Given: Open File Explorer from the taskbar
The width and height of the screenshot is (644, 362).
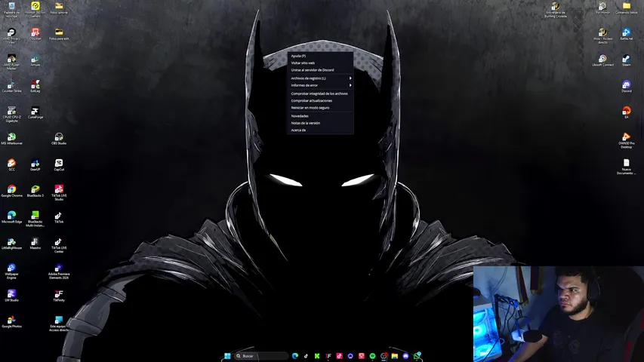Looking at the screenshot, I should pyautogui.click(x=395, y=356).
